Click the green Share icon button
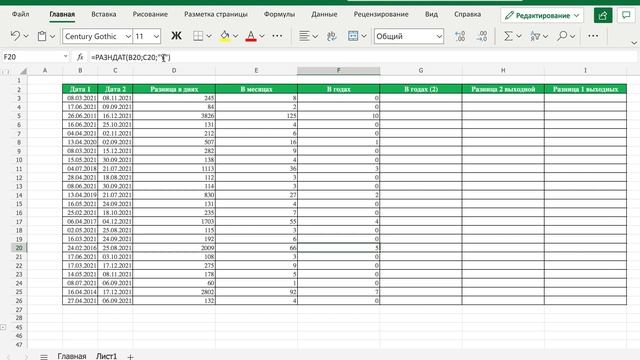The height and width of the screenshot is (360, 640). [603, 16]
